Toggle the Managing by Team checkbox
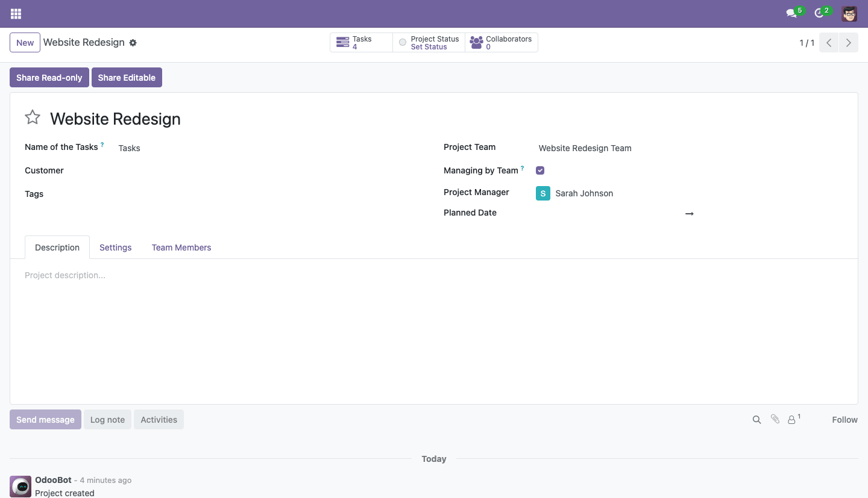868x498 pixels. pos(540,170)
